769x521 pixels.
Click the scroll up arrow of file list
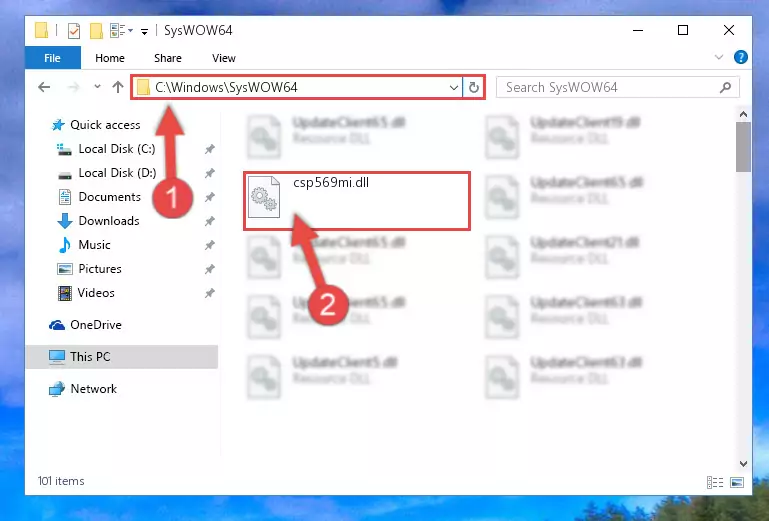tap(743, 114)
